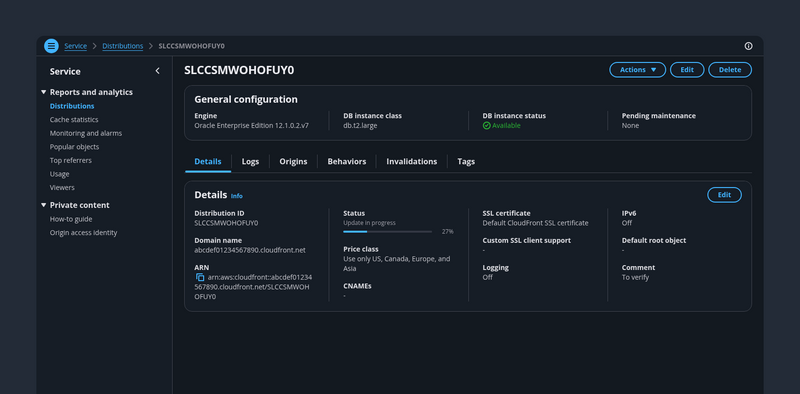Select the Tags tab

click(x=466, y=161)
